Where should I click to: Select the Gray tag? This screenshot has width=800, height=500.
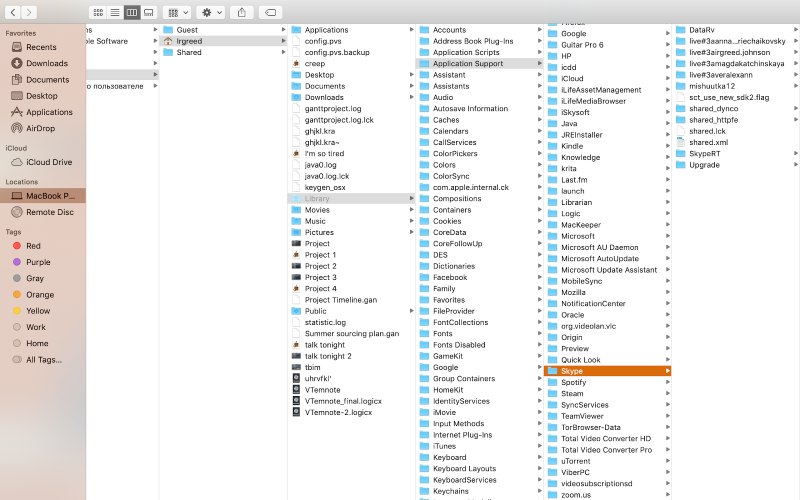35,279
